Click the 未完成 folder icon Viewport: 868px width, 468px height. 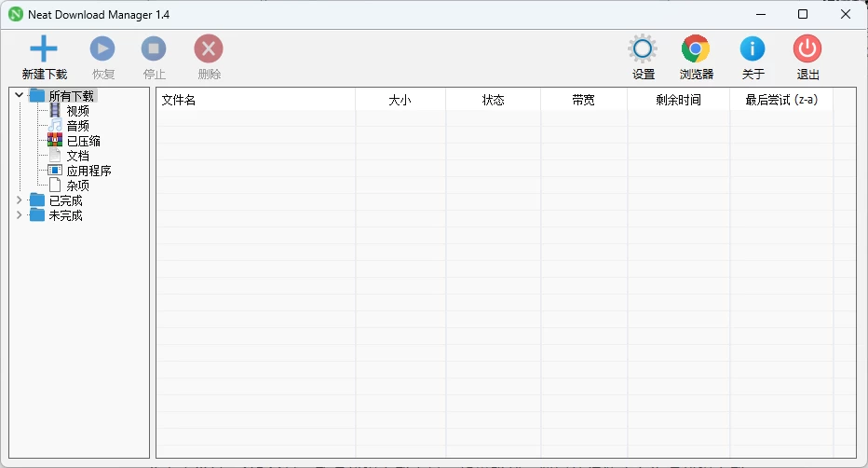click(37, 215)
